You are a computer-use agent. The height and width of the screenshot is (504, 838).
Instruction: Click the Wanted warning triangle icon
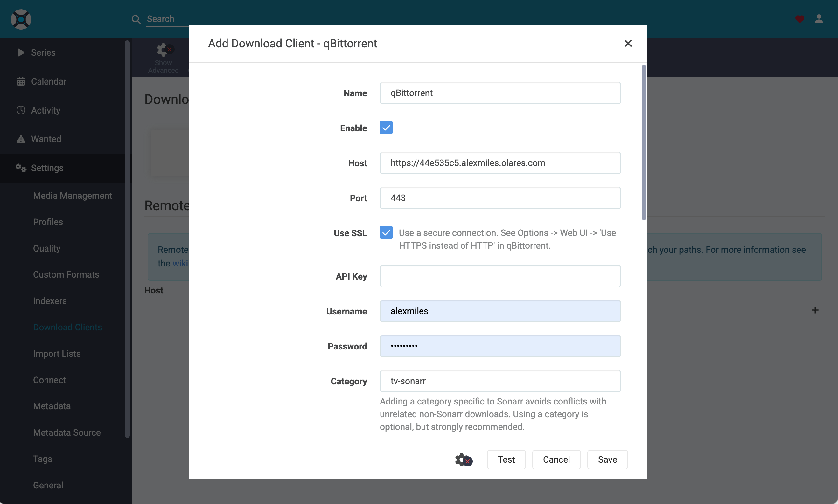[21, 139]
